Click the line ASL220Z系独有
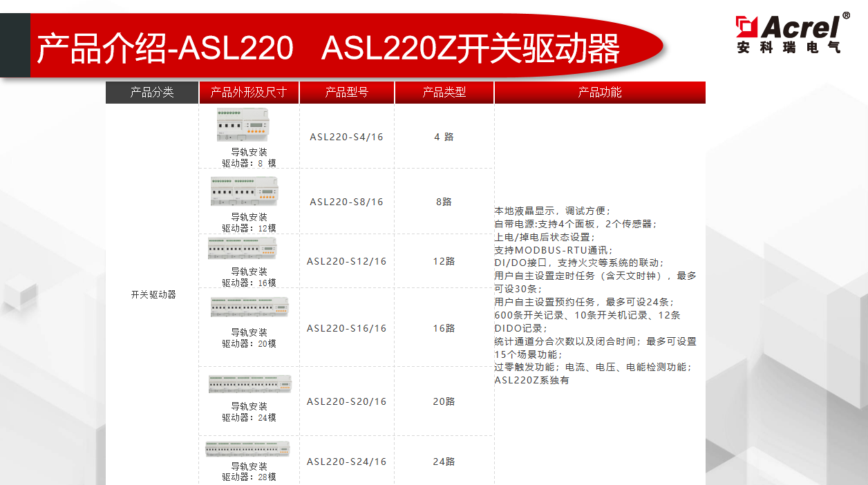 pos(531,380)
